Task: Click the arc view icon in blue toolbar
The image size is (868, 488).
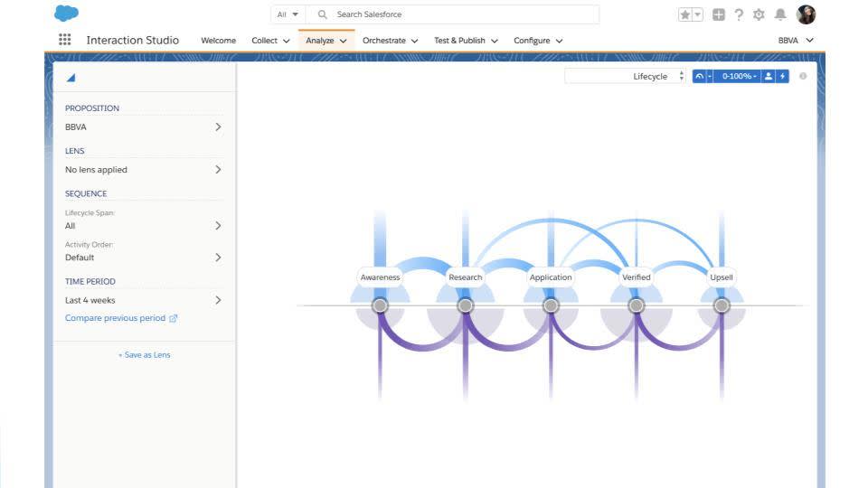Action: [x=700, y=76]
